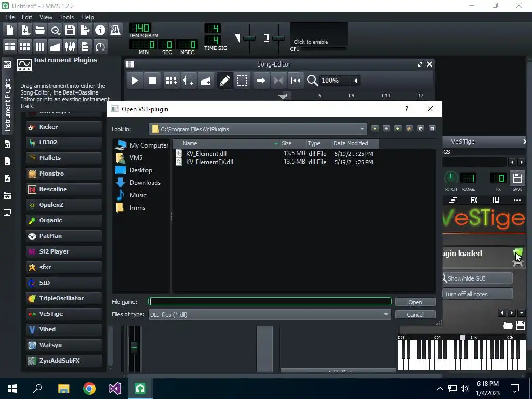Open VeSTige FX tab
This screenshot has height=399, width=532.
point(474,200)
